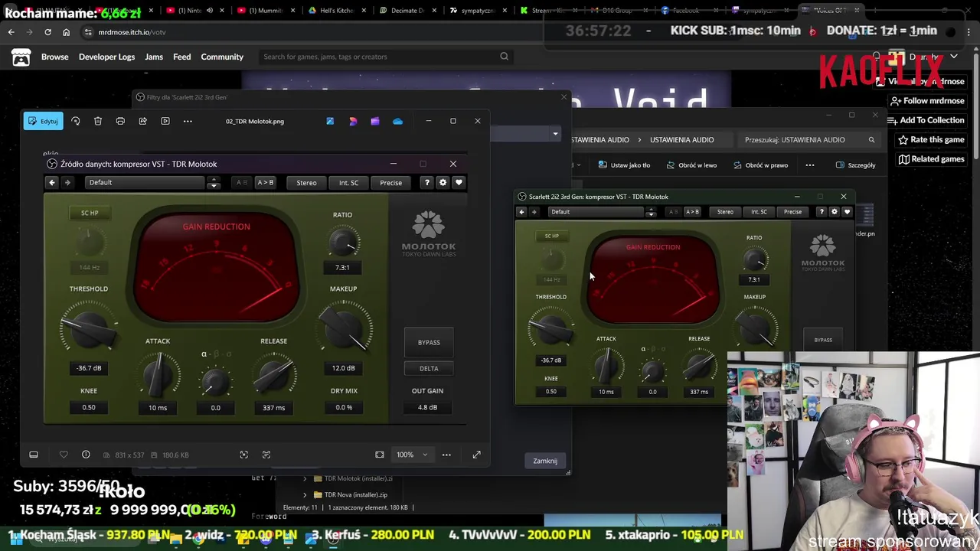Open the Photos toolbar three-dots menu
The height and width of the screenshot is (551, 980).
pos(187,121)
